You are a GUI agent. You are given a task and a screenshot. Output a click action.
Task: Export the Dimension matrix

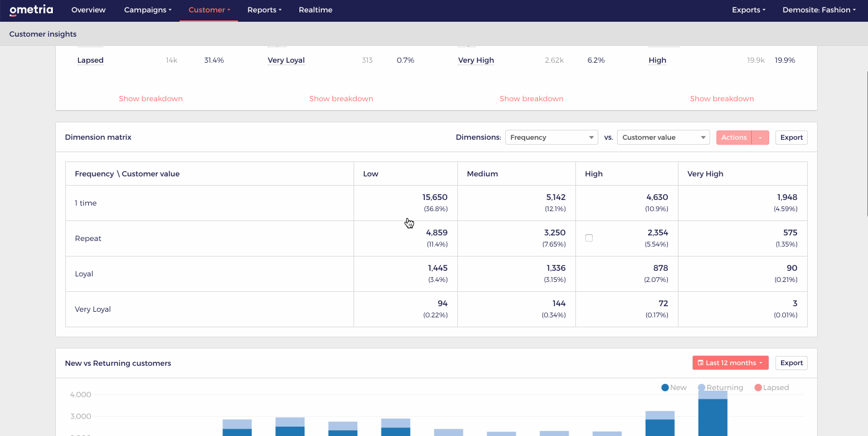pos(792,137)
